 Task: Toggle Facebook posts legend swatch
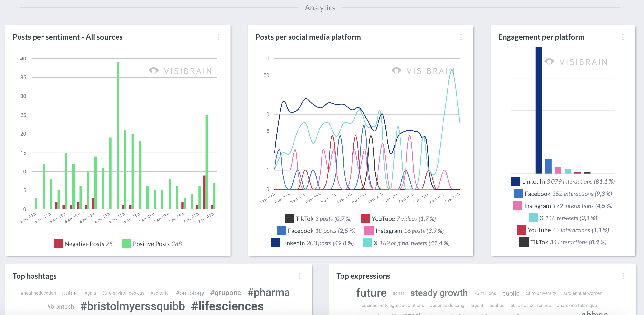pos(281,231)
